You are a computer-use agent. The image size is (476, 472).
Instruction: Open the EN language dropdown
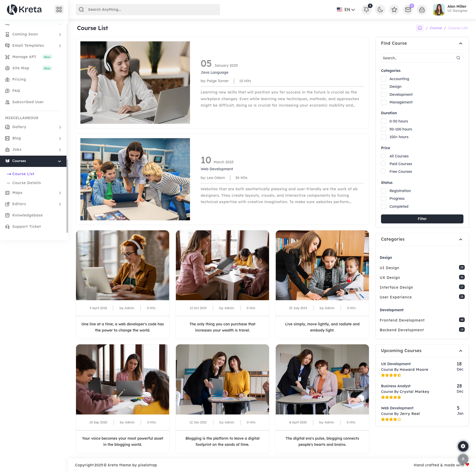click(346, 10)
